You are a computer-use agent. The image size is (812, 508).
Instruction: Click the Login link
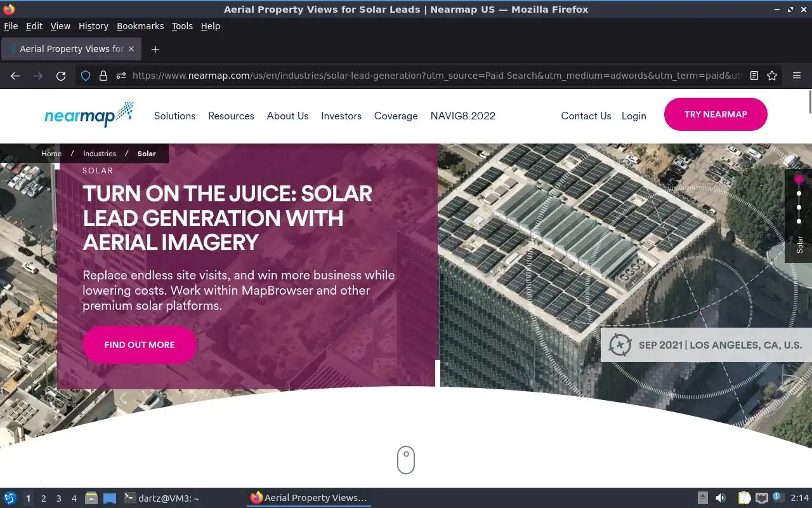[634, 116]
